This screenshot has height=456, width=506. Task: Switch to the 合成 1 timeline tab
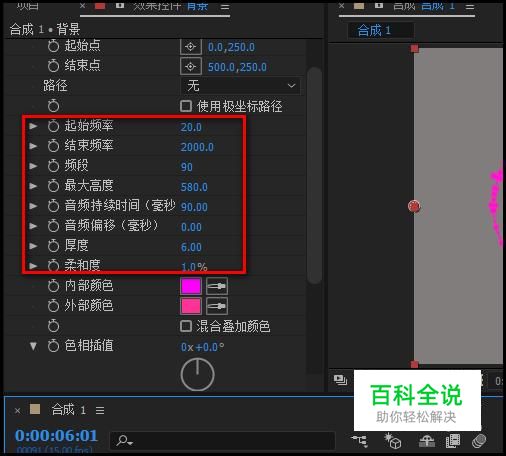pos(69,410)
